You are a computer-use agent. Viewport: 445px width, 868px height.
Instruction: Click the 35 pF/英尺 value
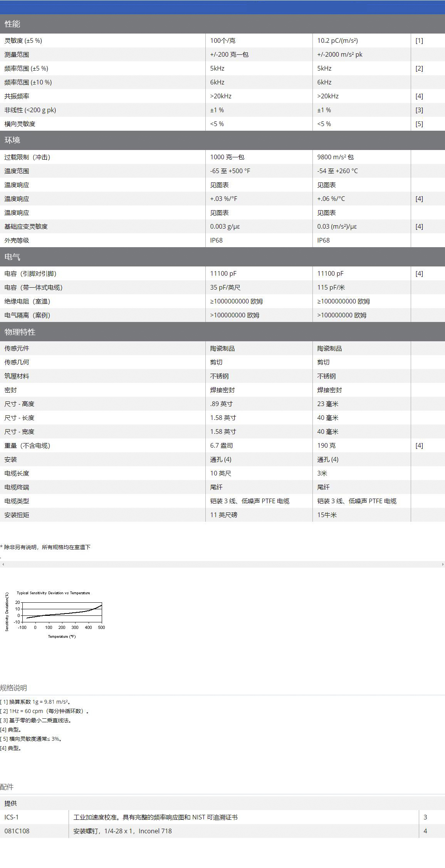[x=225, y=287]
